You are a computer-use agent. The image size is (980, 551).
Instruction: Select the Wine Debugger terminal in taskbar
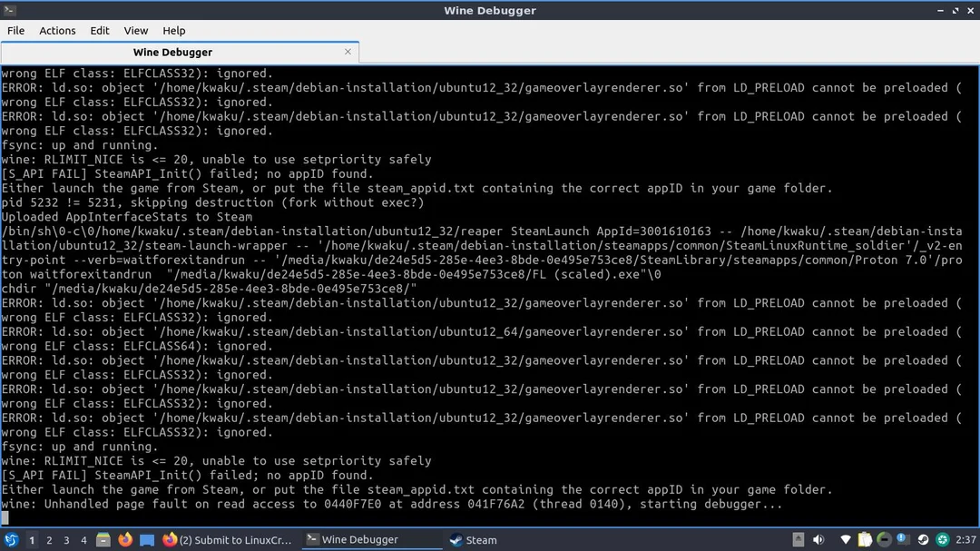(x=363, y=539)
